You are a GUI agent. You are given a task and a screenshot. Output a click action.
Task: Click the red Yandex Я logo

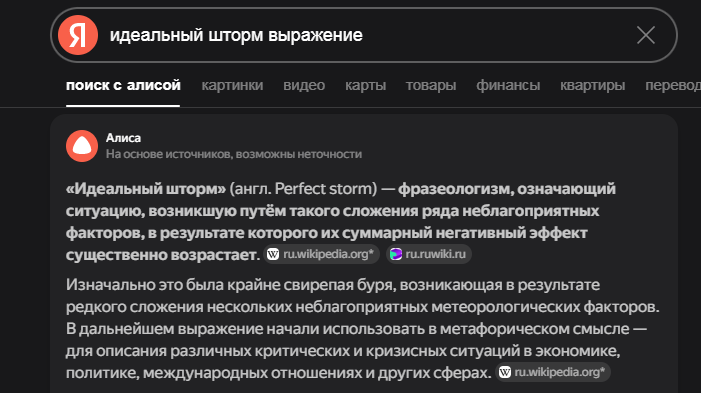(78, 35)
